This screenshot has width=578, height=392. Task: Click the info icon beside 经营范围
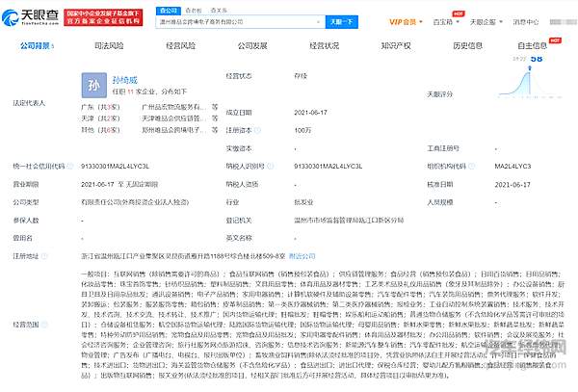pos(44,325)
